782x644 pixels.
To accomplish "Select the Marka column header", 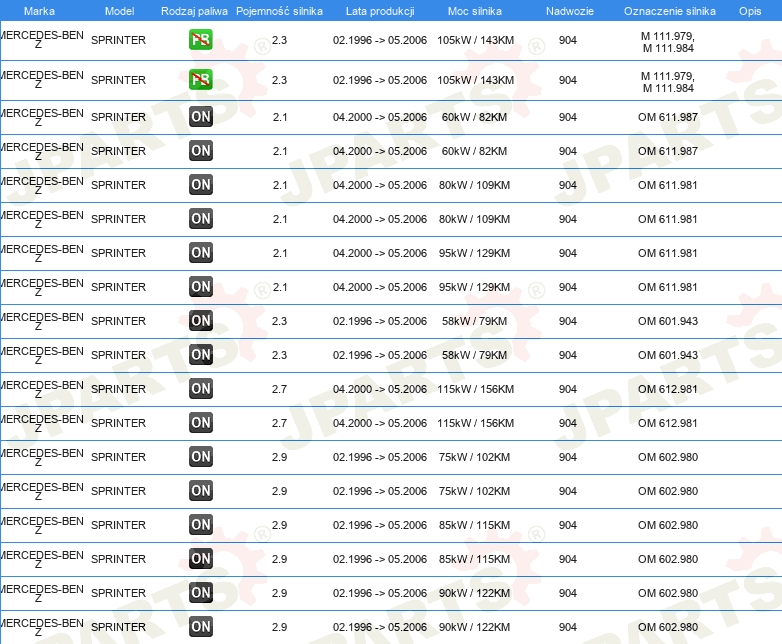I will (39, 11).
